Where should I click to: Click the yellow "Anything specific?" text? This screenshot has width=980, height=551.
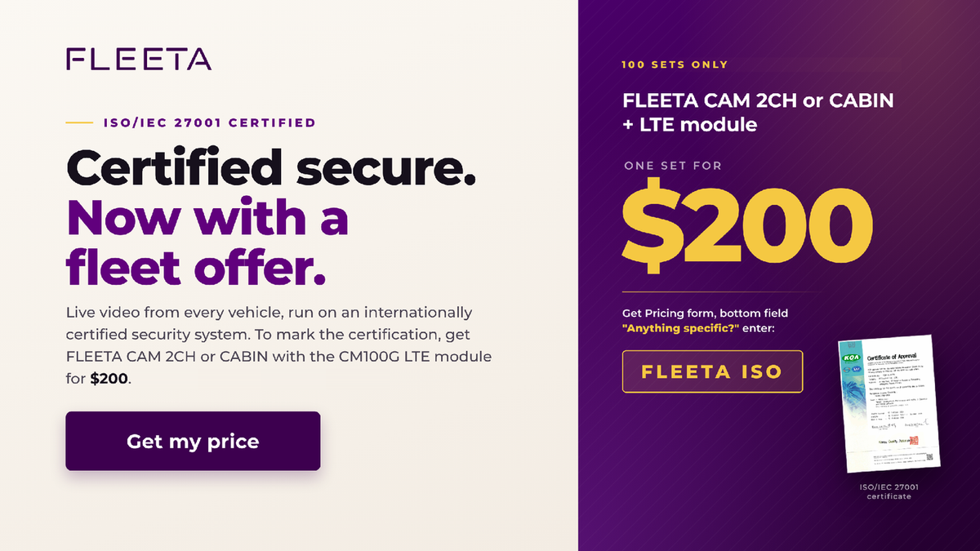[675, 329]
